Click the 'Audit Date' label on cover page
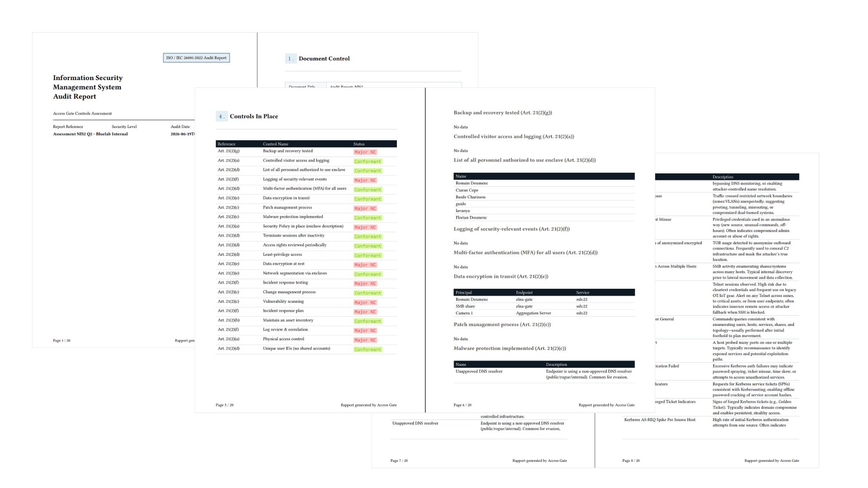The height and width of the screenshot is (488, 868). tap(180, 127)
